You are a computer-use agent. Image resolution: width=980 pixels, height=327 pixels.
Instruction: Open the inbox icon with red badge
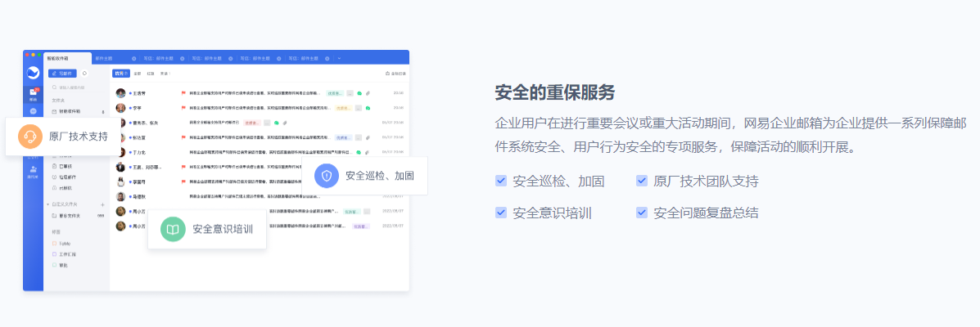pos(34,92)
